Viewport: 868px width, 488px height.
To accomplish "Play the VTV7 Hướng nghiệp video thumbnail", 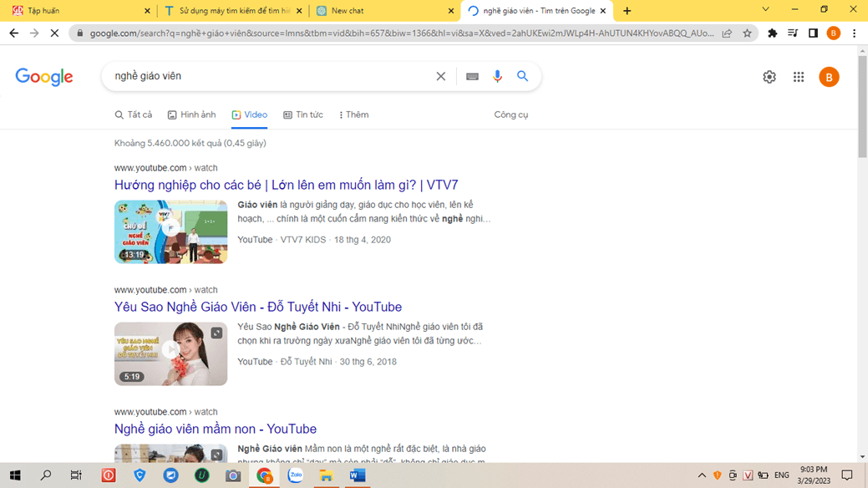I will point(170,231).
